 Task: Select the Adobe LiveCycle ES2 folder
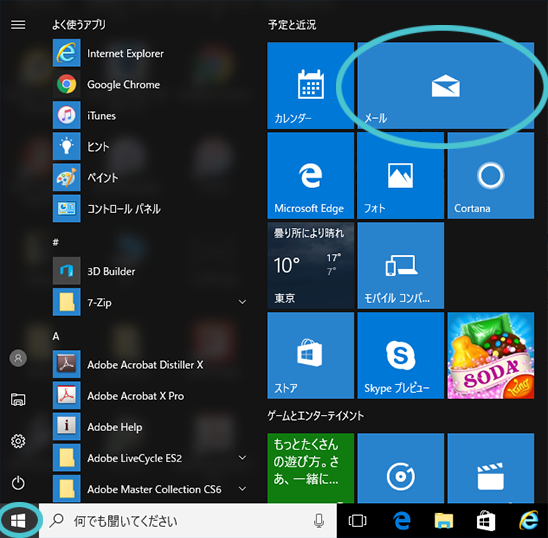pyautogui.click(x=150, y=458)
